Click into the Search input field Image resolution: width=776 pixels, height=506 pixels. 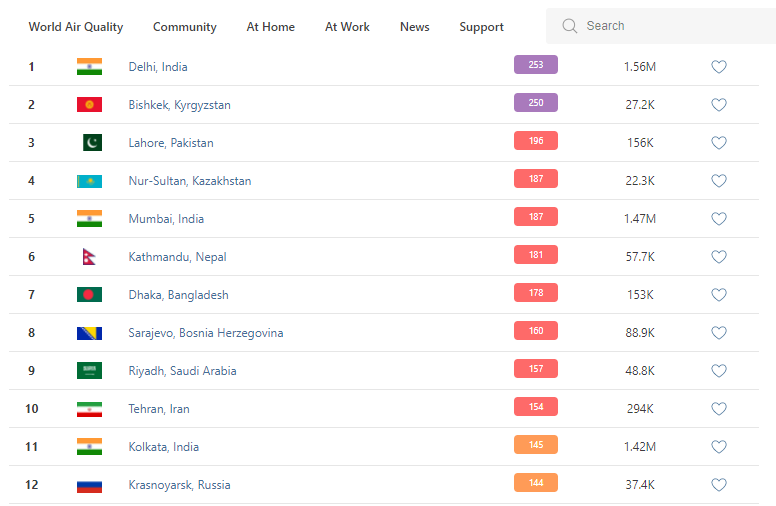(670, 26)
